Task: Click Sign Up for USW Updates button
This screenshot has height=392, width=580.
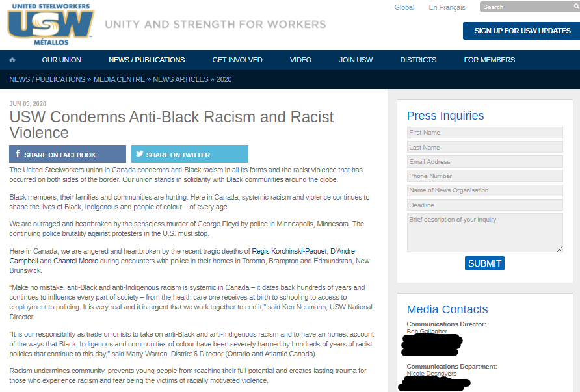Action: click(522, 31)
